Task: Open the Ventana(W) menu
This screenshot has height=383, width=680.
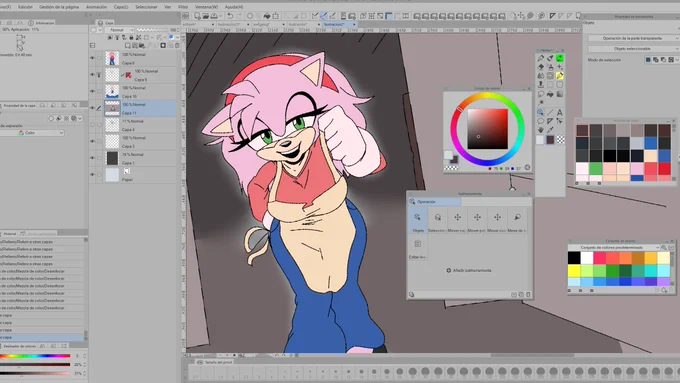Action: click(206, 7)
